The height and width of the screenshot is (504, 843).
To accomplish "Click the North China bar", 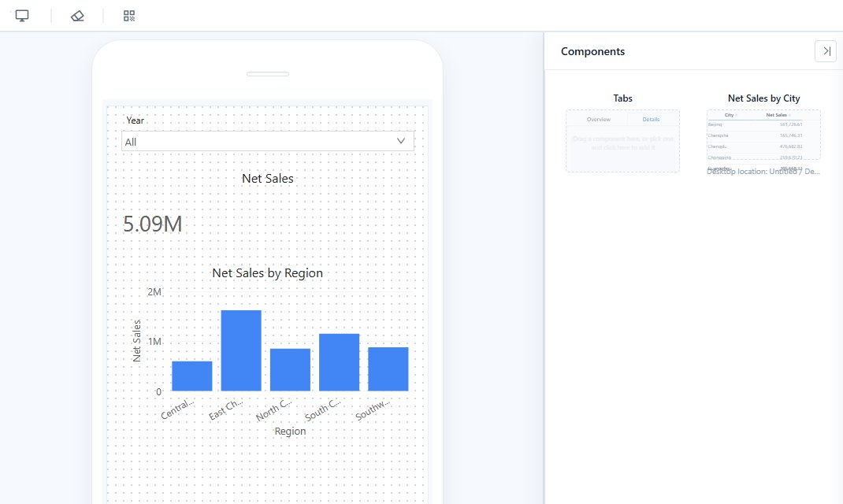I will [290, 369].
